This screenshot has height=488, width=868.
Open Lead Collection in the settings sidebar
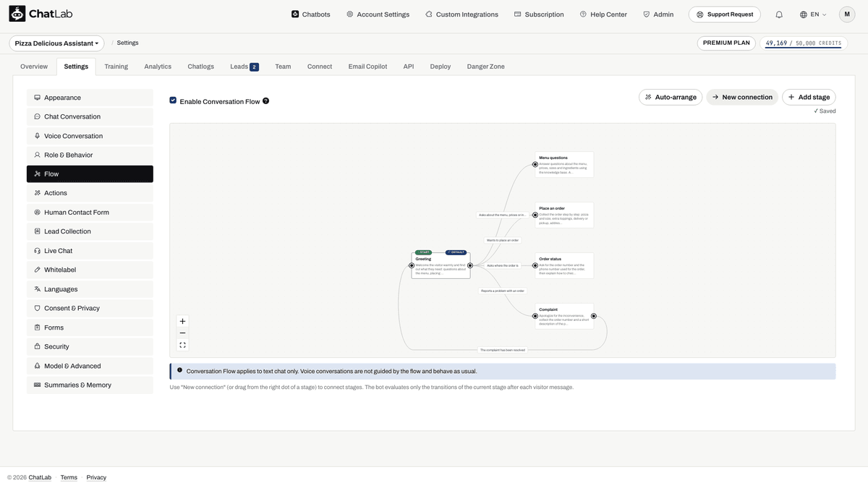(x=90, y=231)
